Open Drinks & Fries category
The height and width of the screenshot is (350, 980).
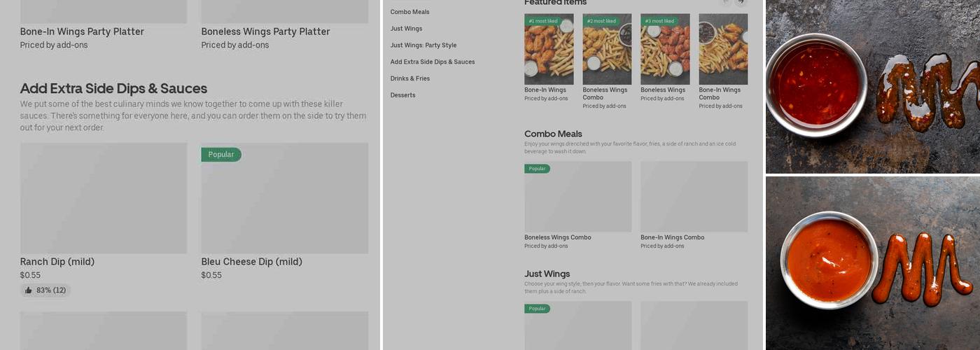410,78
